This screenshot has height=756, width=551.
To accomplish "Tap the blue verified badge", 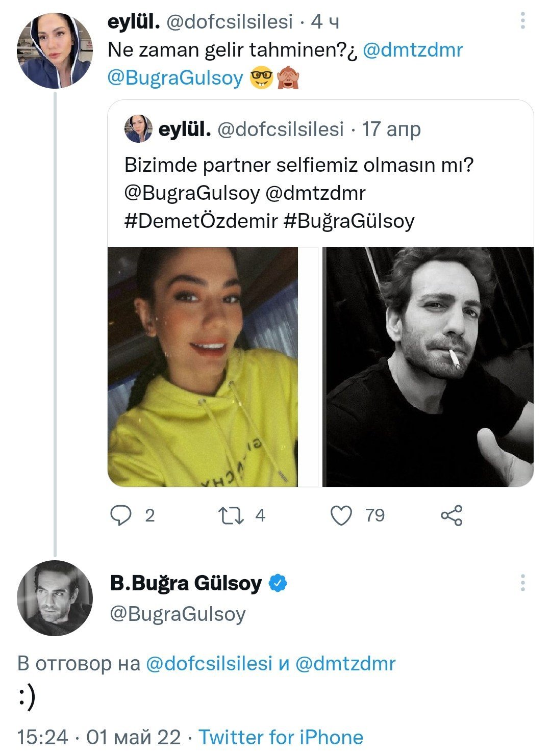I will (x=278, y=583).
